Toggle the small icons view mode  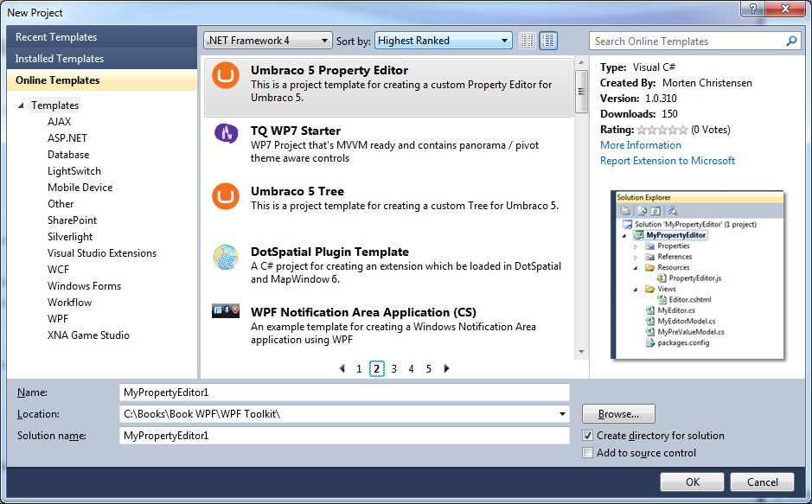click(526, 39)
